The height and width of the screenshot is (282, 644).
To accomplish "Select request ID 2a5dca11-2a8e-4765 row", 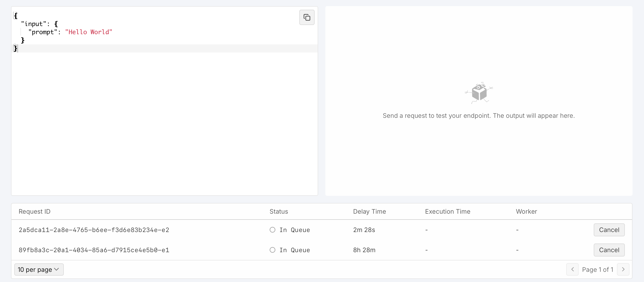I will pyautogui.click(x=94, y=230).
